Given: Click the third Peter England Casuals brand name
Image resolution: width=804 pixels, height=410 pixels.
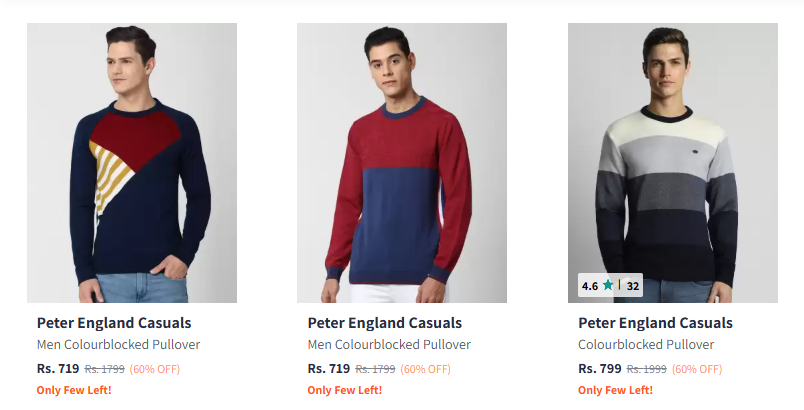Looking at the screenshot, I should [655, 323].
